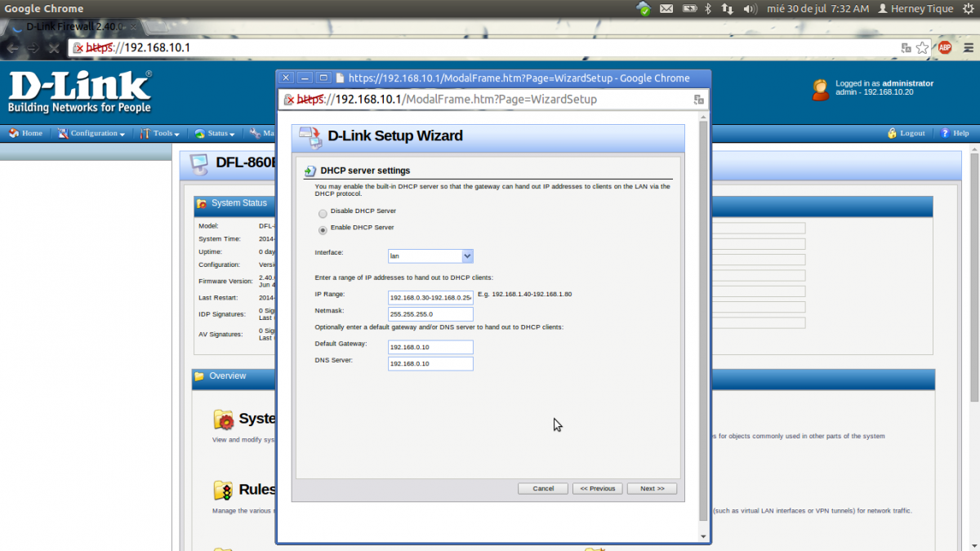
Task: Click the Logout padlock icon
Action: coord(892,133)
